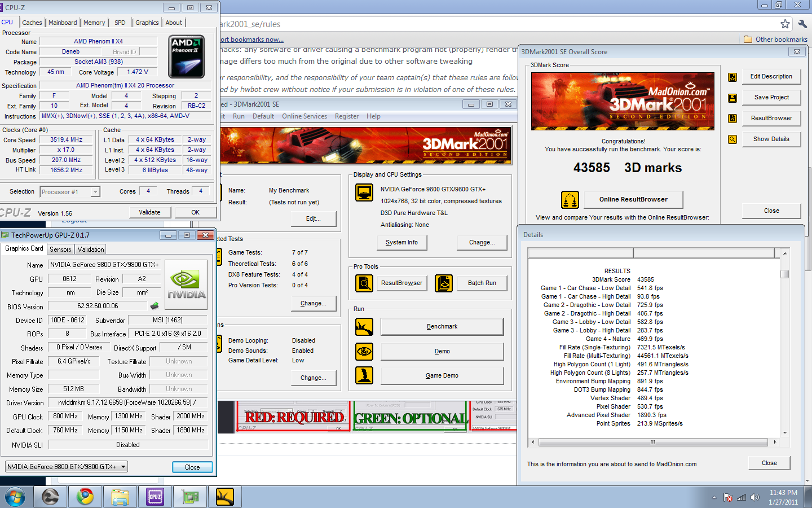Open GPU selection dropdown in GPU-Z
This screenshot has width=812, height=508.
pyautogui.click(x=67, y=467)
